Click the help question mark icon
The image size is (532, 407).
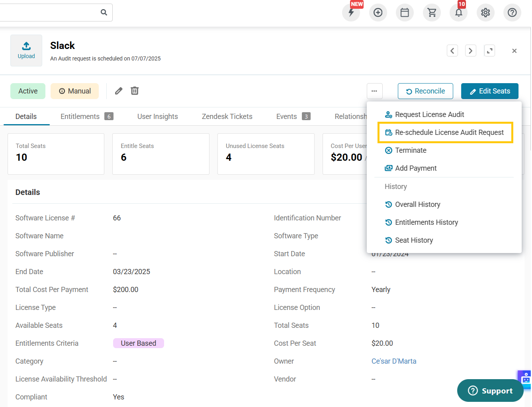point(512,12)
